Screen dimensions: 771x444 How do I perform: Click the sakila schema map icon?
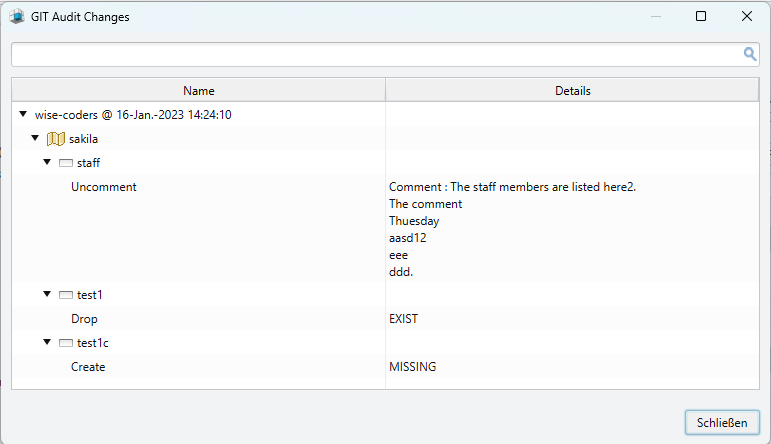coord(56,139)
